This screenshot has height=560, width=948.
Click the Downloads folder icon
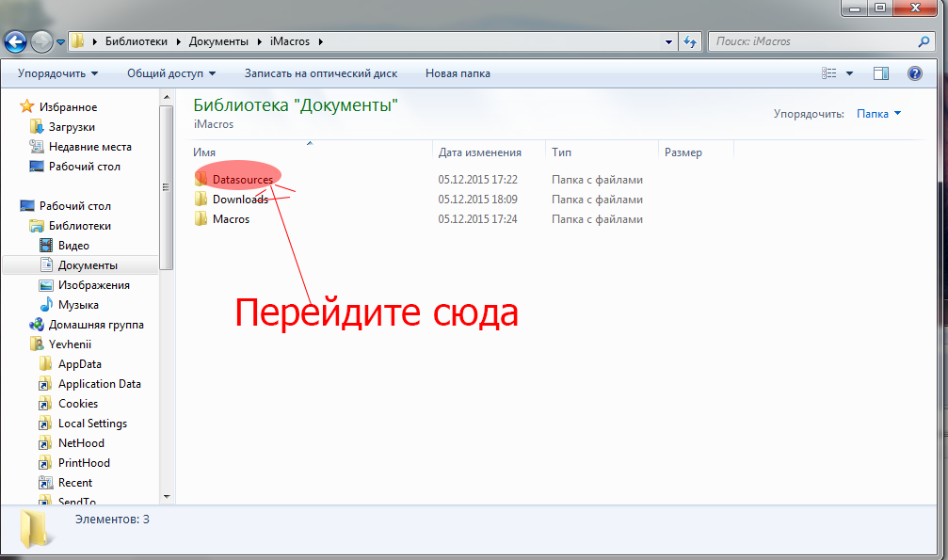coord(201,199)
